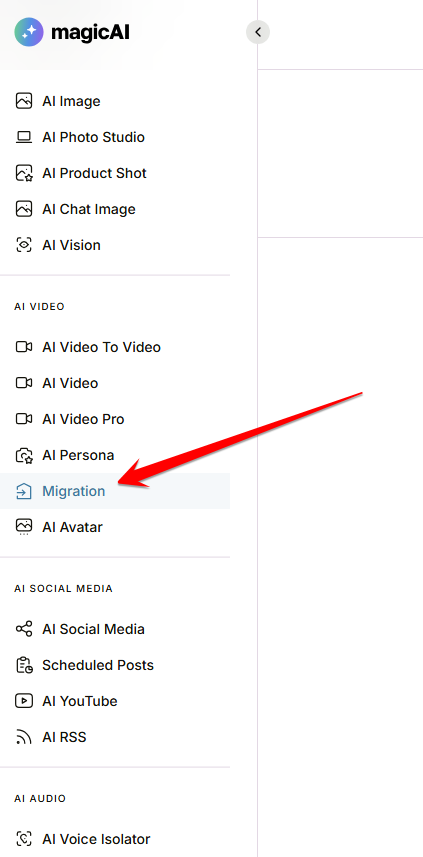Image resolution: width=423 pixels, height=857 pixels.
Task: Collapse the sidebar with chevron button
Action: point(258,32)
